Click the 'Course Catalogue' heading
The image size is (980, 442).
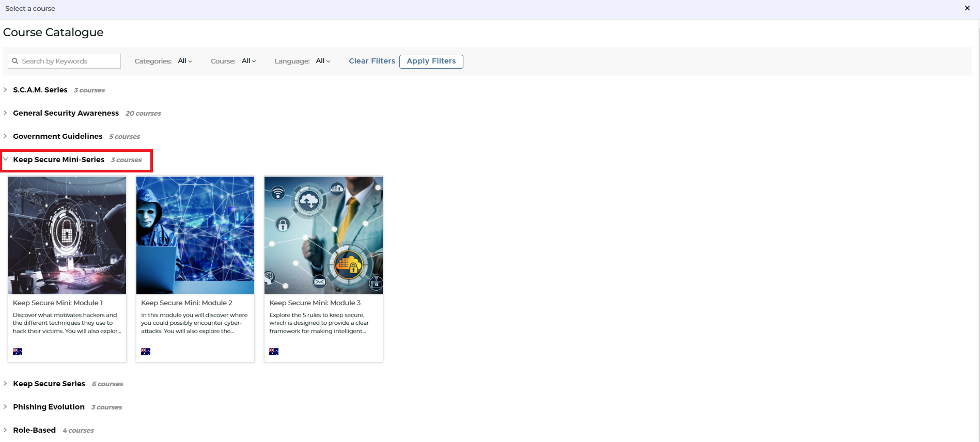(53, 32)
